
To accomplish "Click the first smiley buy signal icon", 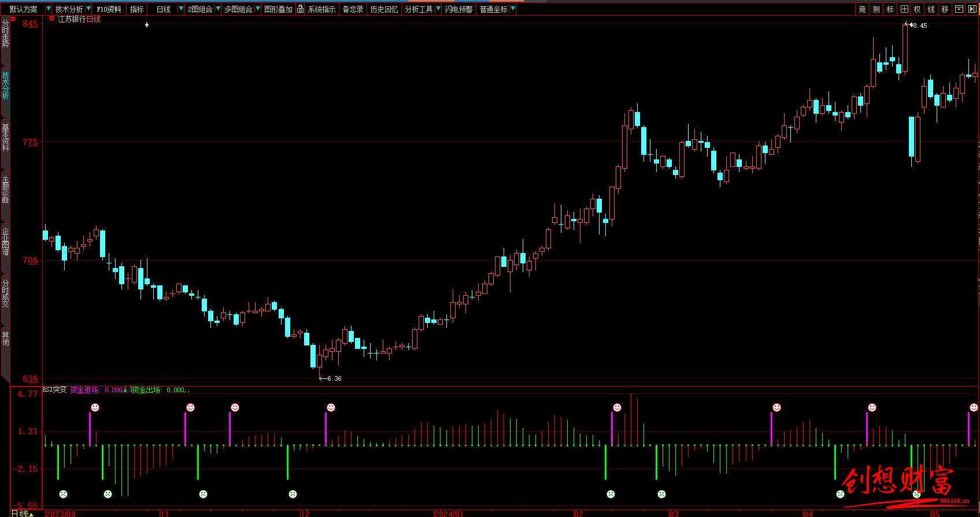I will pos(95,408).
